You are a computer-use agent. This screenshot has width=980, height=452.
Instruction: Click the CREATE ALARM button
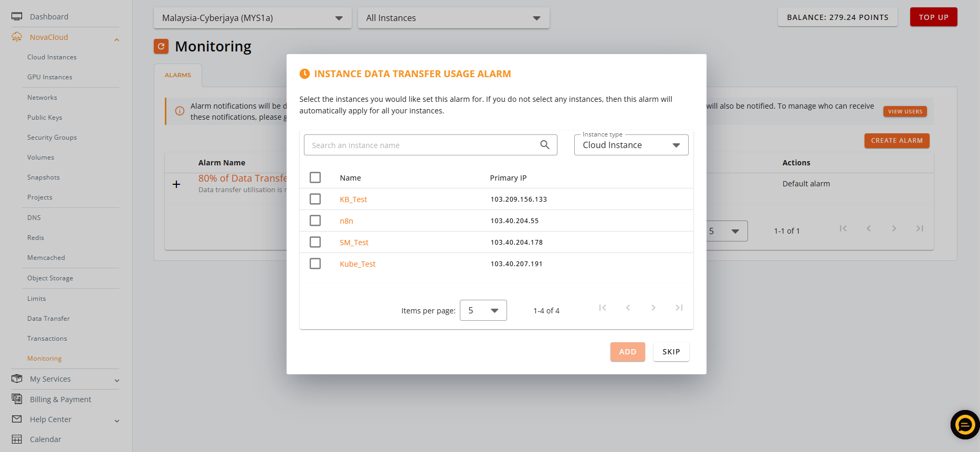tap(897, 141)
